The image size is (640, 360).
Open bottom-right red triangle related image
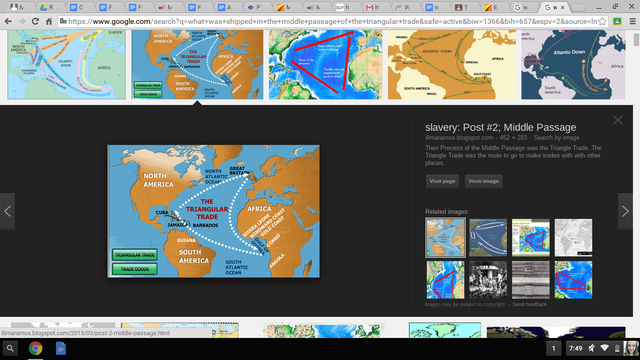(x=573, y=280)
